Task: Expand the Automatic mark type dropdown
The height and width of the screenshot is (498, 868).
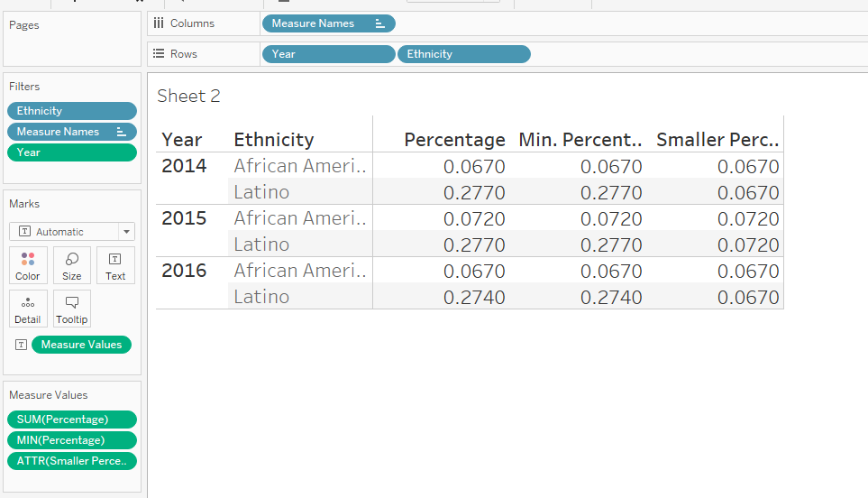Action: click(126, 232)
